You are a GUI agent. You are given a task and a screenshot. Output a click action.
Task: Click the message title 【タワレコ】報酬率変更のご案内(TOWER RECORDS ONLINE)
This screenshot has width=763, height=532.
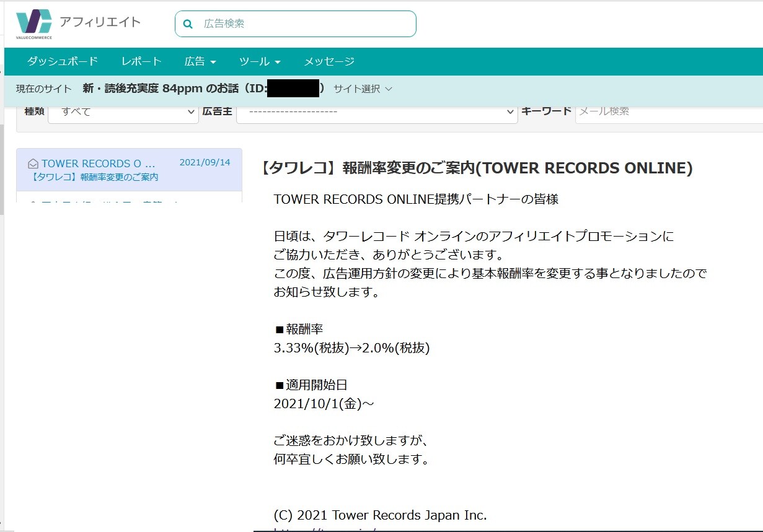coord(474,168)
